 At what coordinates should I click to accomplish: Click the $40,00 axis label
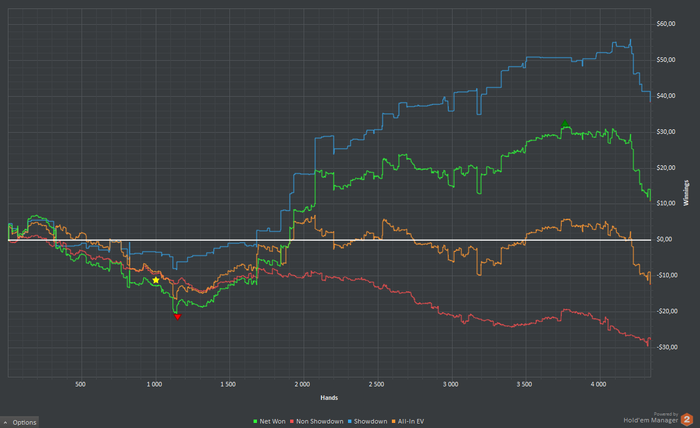666,96
